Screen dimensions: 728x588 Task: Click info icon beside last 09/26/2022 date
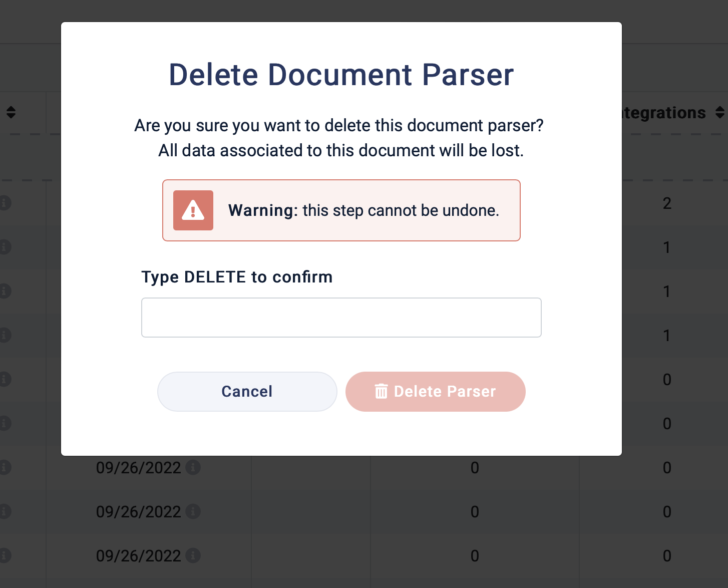click(193, 555)
